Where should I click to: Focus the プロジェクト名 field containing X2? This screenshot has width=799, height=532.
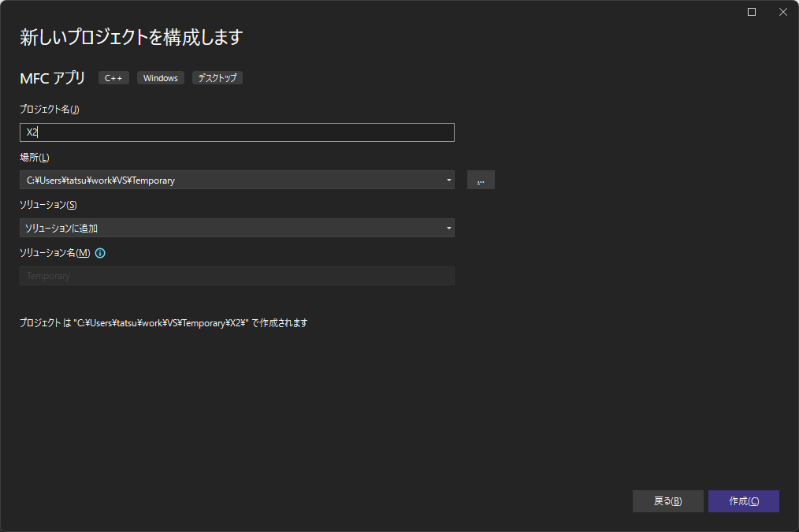tap(236, 132)
